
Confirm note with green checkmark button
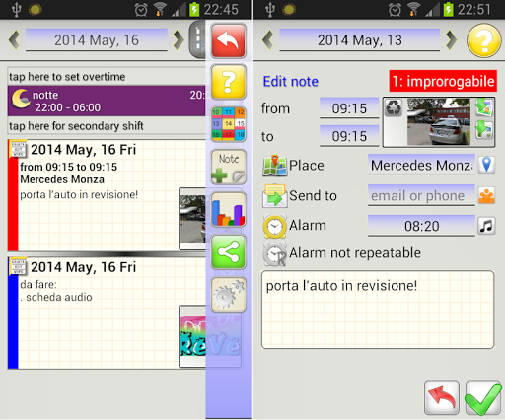pyautogui.click(x=483, y=397)
